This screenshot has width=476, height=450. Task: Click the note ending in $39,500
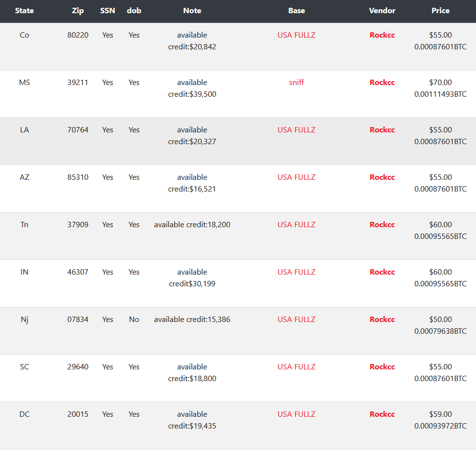click(192, 88)
